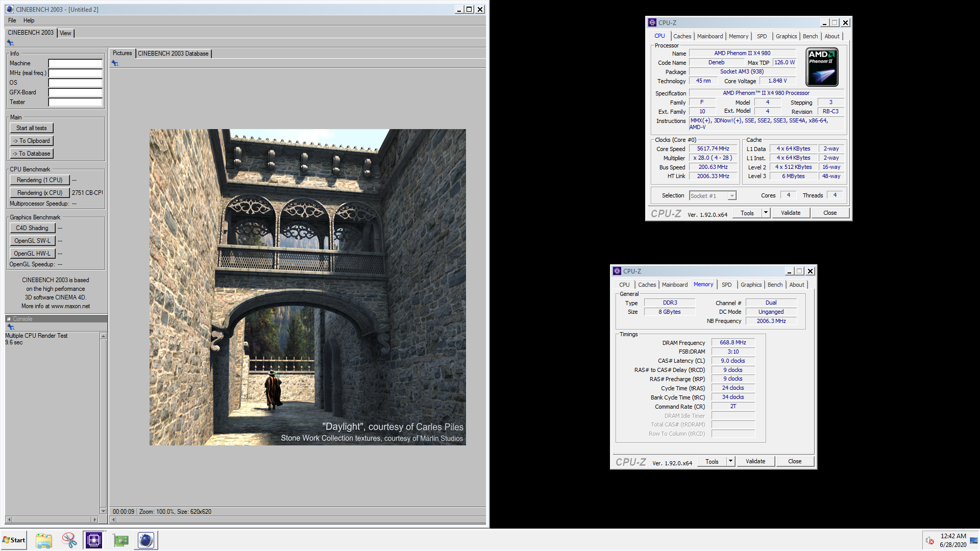Click the pushpin icon below the CINEBENCH 2003 tab

pos(10,43)
